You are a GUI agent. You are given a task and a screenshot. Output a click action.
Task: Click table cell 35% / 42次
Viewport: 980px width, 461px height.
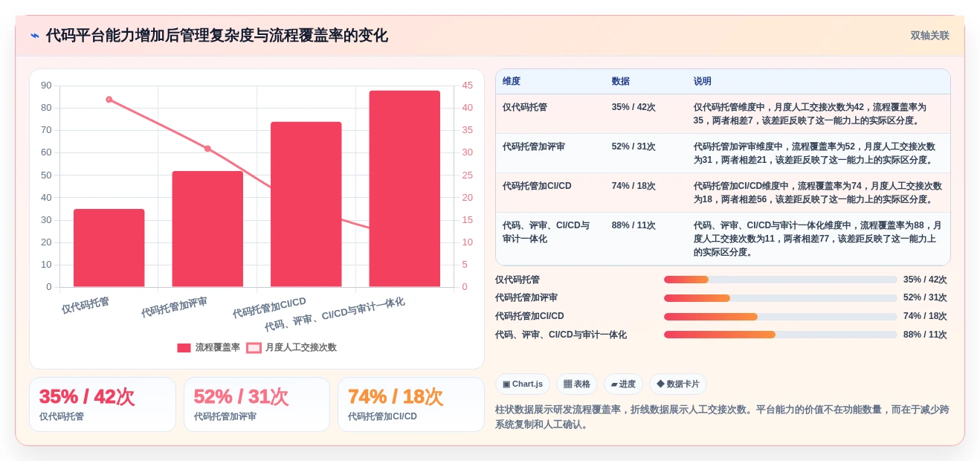634,107
